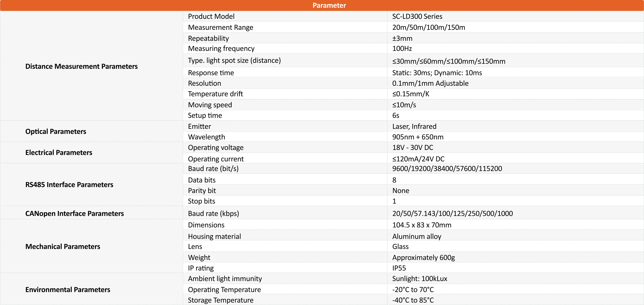Select the Environmental Parameters category label

click(68, 290)
